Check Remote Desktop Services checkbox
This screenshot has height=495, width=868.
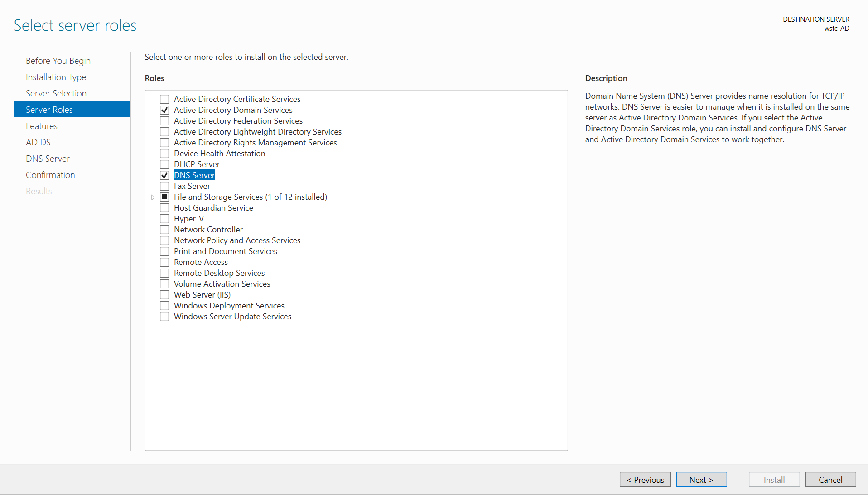click(x=164, y=273)
